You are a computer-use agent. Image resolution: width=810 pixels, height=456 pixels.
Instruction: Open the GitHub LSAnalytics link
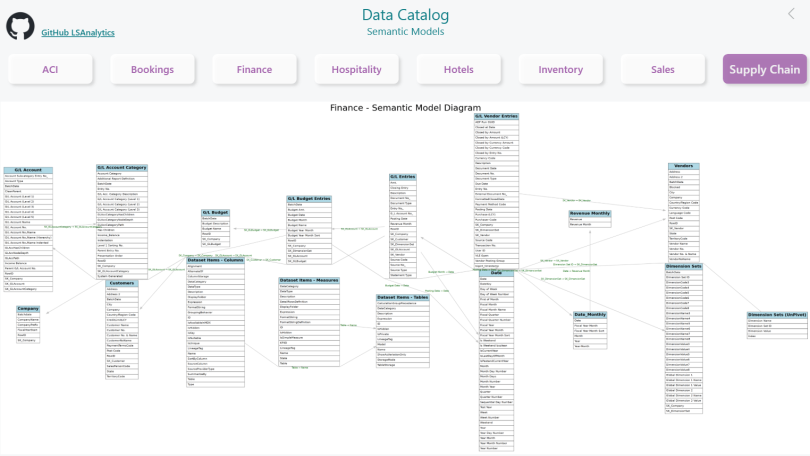(78, 33)
